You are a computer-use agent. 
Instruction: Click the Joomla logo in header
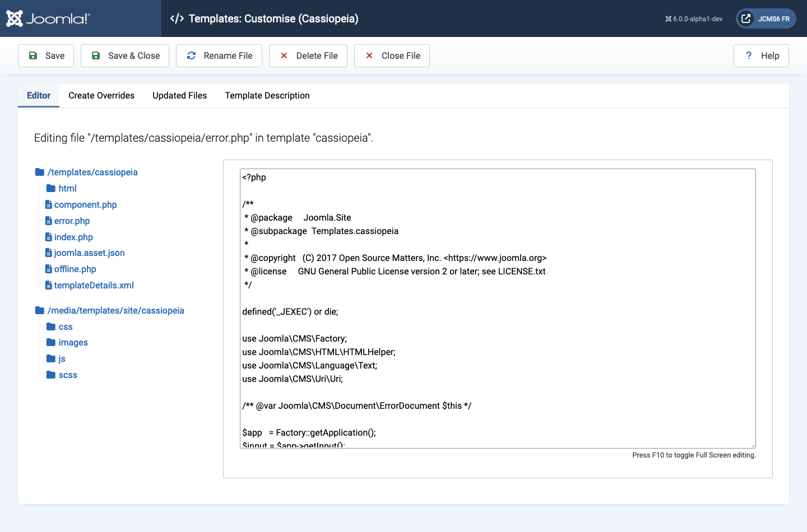click(48, 18)
